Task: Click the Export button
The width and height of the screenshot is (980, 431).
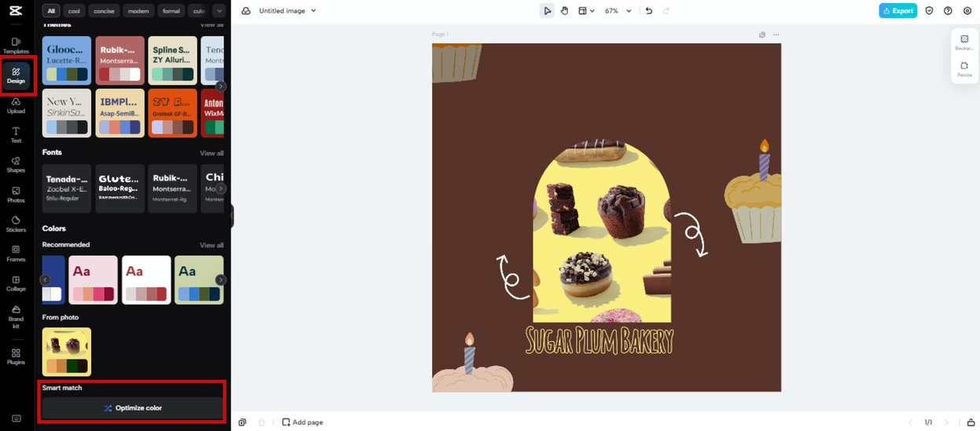Action: point(897,11)
